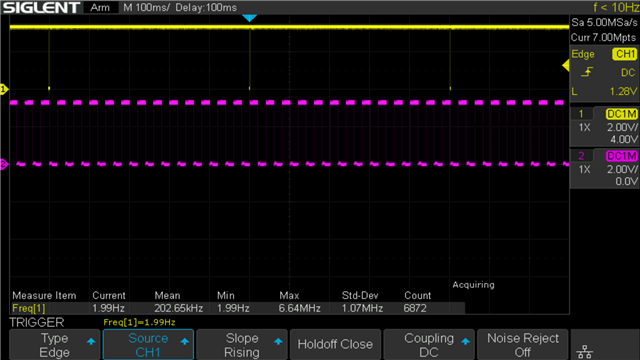This screenshot has height=360, width=640.
Task: Click the Arm trigger status indicator
Action: [100, 7]
